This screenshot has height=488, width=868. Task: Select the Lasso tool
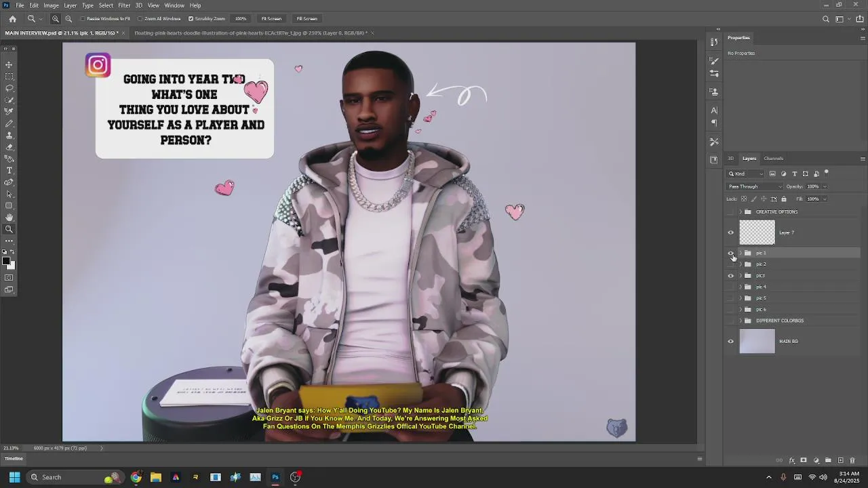[9, 88]
